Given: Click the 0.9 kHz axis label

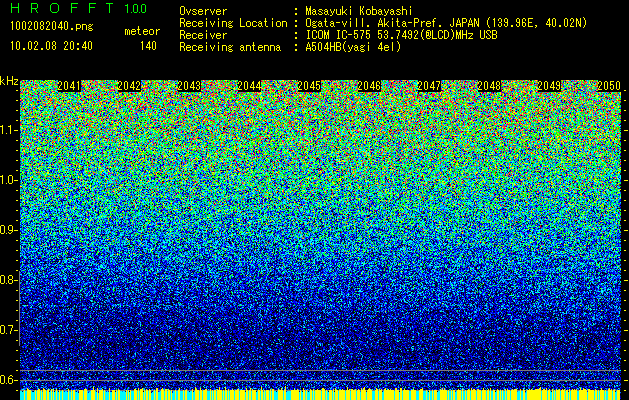Looking at the screenshot, I should tap(9, 230).
